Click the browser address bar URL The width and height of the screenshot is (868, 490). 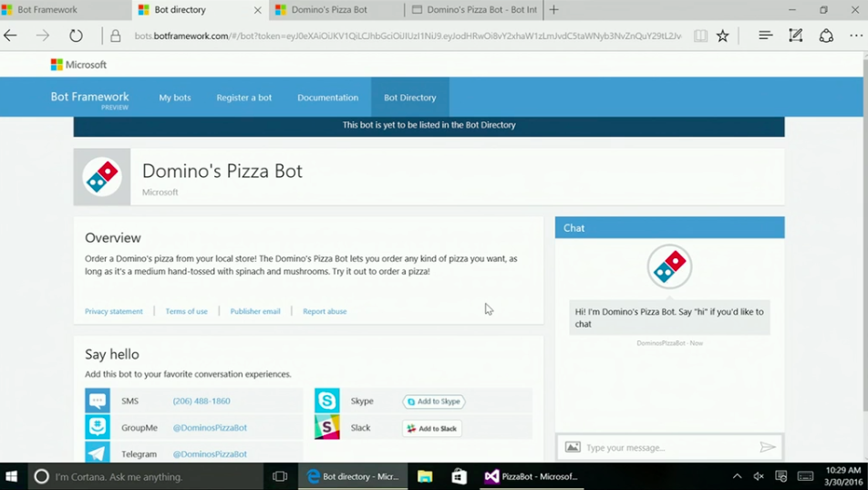(x=408, y=36)
